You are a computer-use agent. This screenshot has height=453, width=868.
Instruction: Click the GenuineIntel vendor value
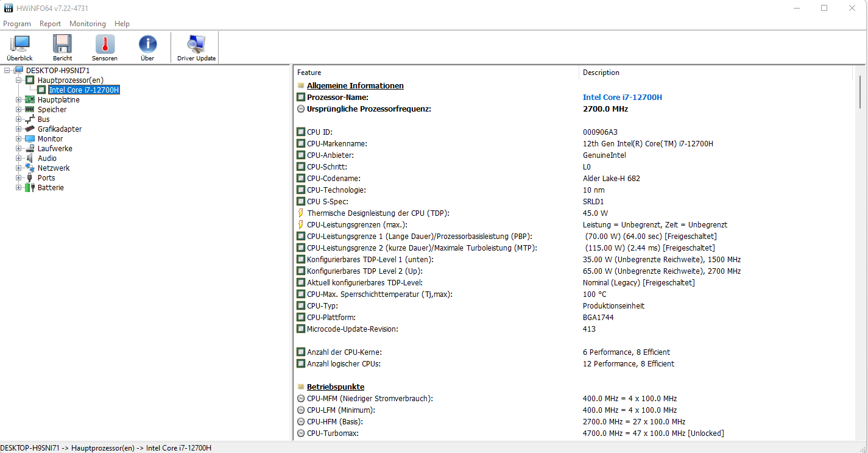point(604,155)
